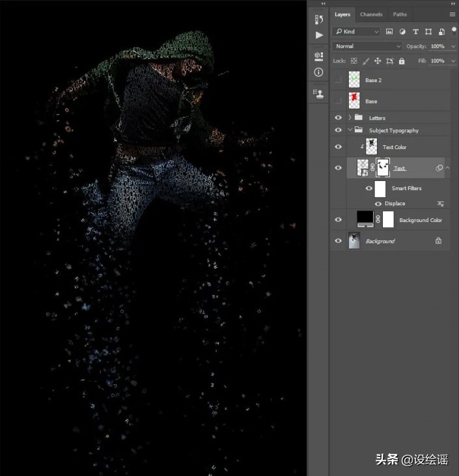Hide the Text smart object layer
This screenshot has width=459, height=476.
point(338,168)
